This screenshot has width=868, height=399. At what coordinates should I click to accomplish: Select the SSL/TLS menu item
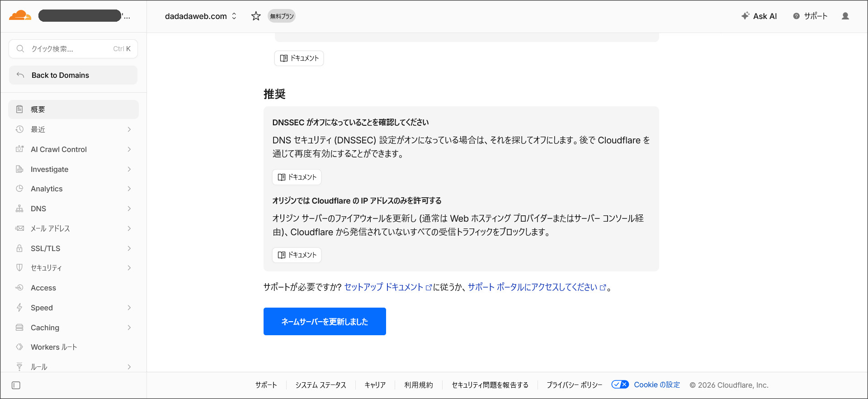[73, 248]
